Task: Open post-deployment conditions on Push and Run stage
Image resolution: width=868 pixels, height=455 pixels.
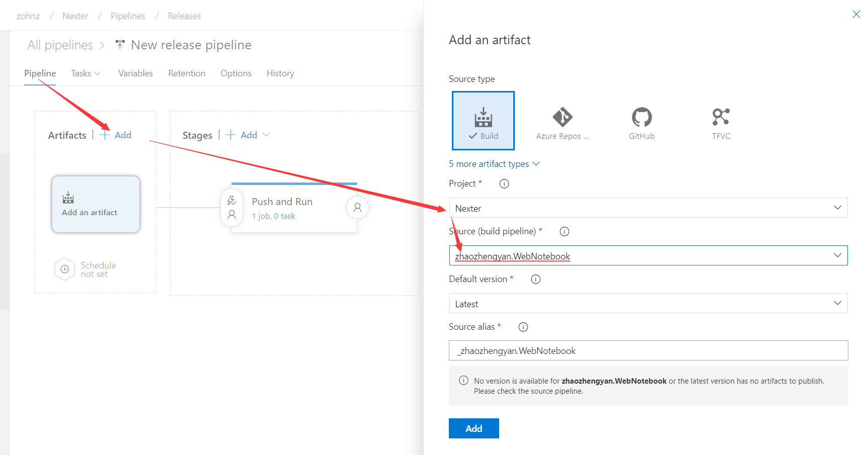Action: [357, 207]
